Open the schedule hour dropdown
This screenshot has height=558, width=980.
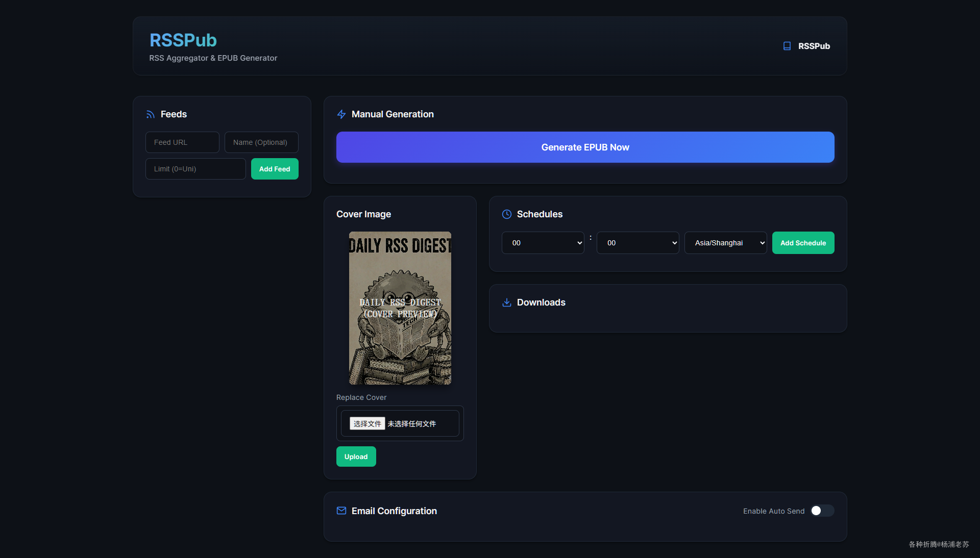click(543, 243)
